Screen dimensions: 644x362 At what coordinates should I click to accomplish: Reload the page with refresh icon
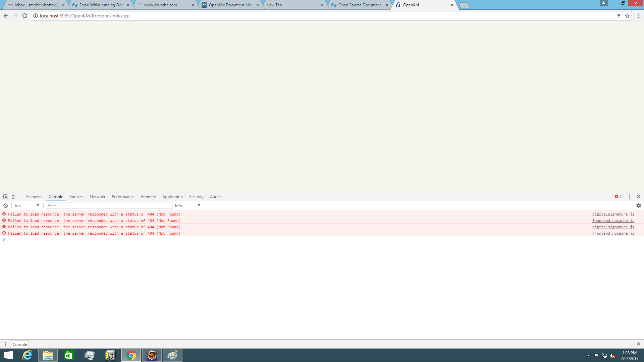(25, 16)
